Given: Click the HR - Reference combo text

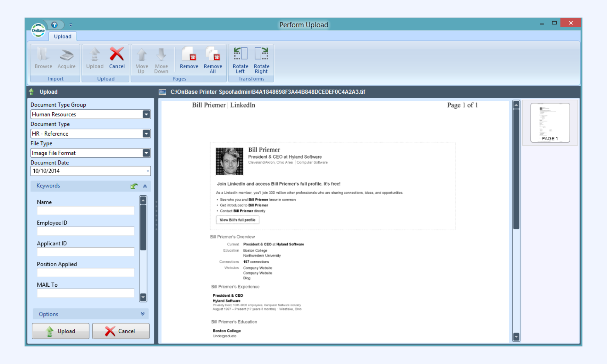Looking at the screenshot, I should [x=50, y=134].
